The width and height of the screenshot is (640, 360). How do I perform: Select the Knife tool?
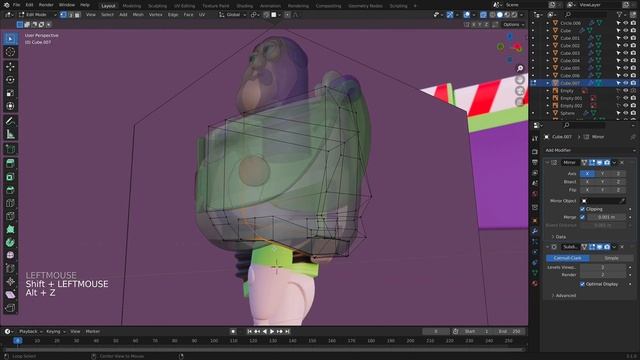[x=11, y=216]
